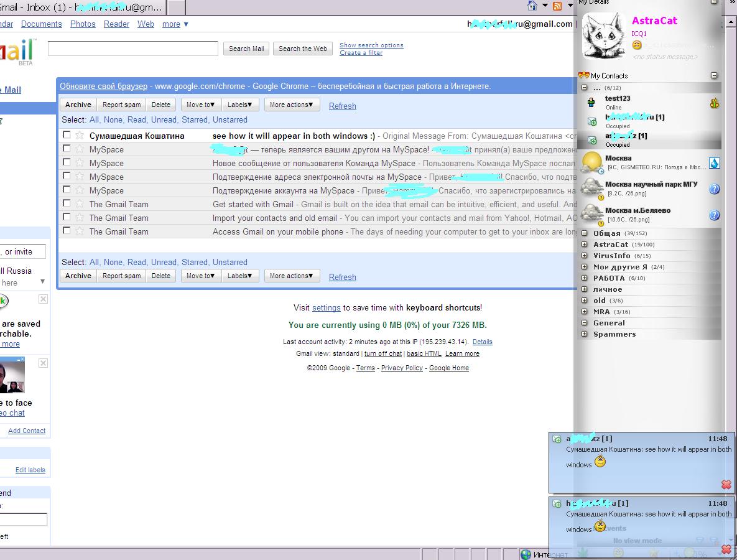Click the RSS feed icon in browser toolbar
Viewport: 737px width, 560px height.
(x=557, y=6)
